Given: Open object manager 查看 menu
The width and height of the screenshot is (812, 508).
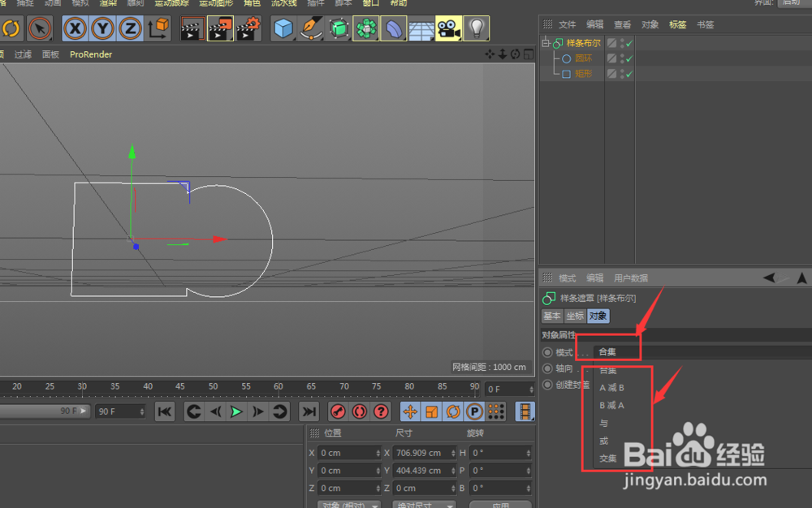Looking at the screenshot, I should click(x=623, y=24).
